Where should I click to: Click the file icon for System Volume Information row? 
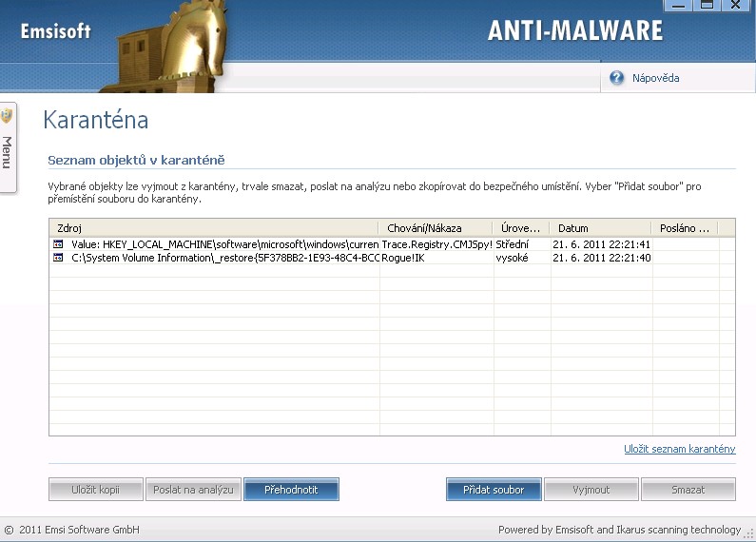[58, 258]
